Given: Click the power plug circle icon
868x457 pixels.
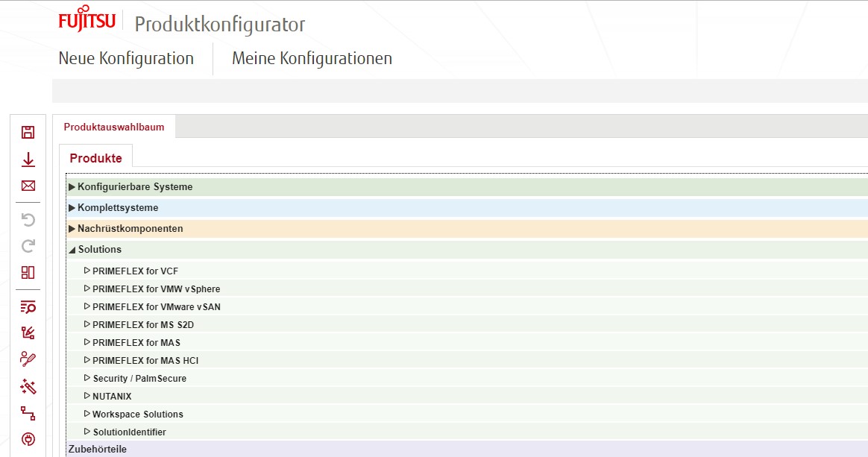Looking at the screenshot, I should coord(28,439).
